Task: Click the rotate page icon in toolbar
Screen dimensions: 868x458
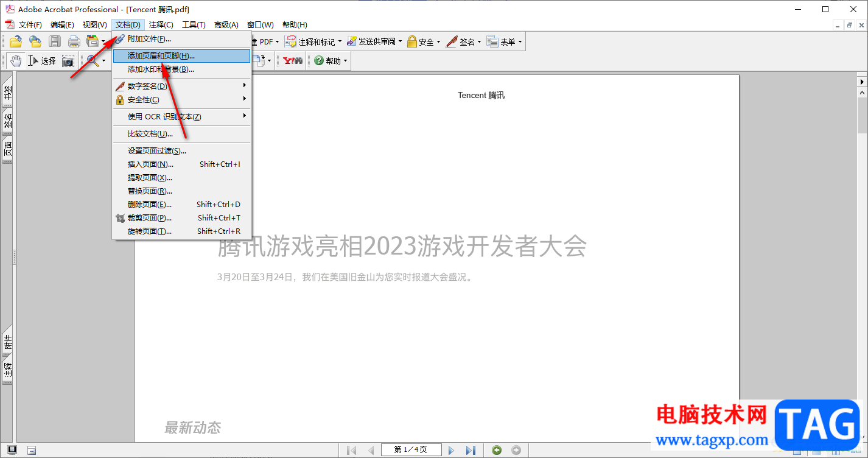Action: [258, 60]
